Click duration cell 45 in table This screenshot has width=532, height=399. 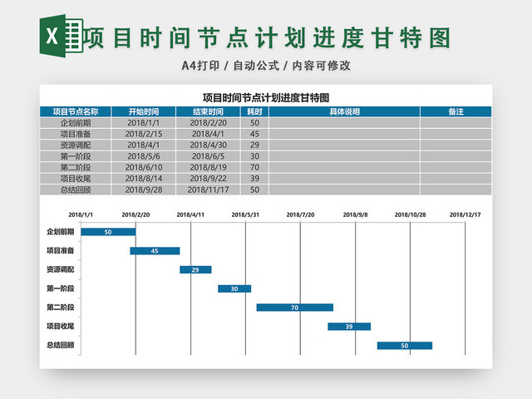click(x=254, y=134)
